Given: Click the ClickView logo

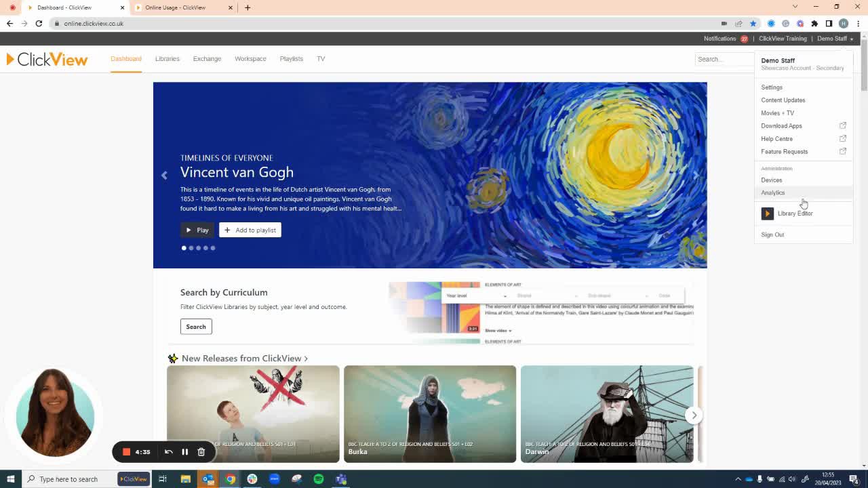Looking at the screenshot, I should pyautogui.click(x=47, y=60).
